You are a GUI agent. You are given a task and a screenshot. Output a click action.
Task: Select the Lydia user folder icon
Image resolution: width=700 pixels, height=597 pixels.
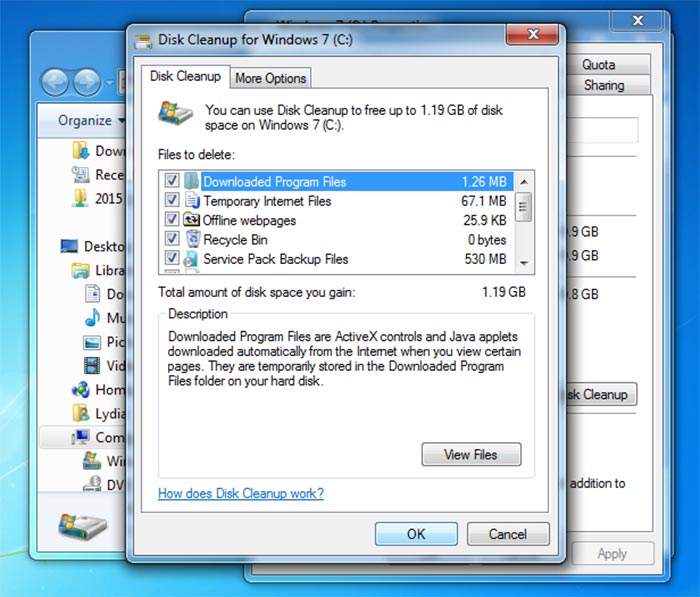pos(80,413)
